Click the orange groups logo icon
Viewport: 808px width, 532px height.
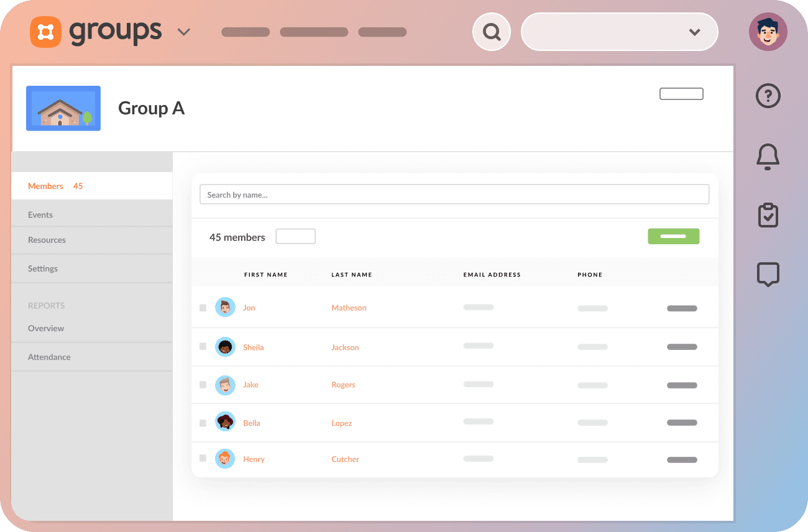(x=46, y=32)
